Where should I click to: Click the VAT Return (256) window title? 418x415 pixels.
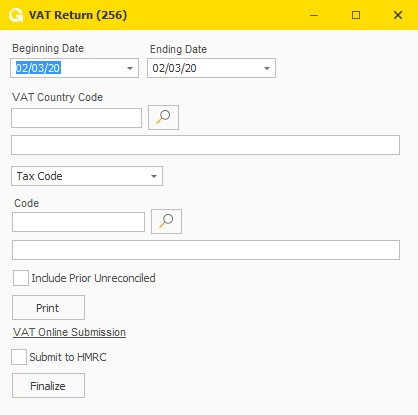(78, 15)
